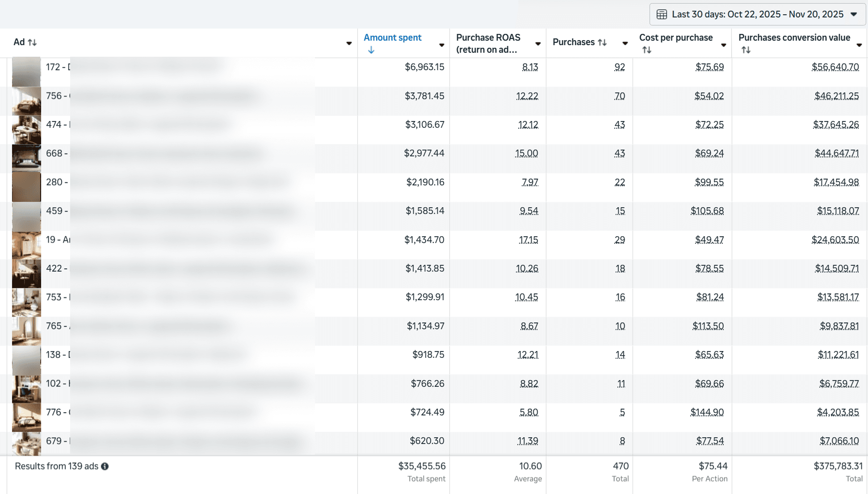Viewport: 868px width, 494px height.
Task: Click the blue Amount spent header link
Action: [x=392, y=38]
